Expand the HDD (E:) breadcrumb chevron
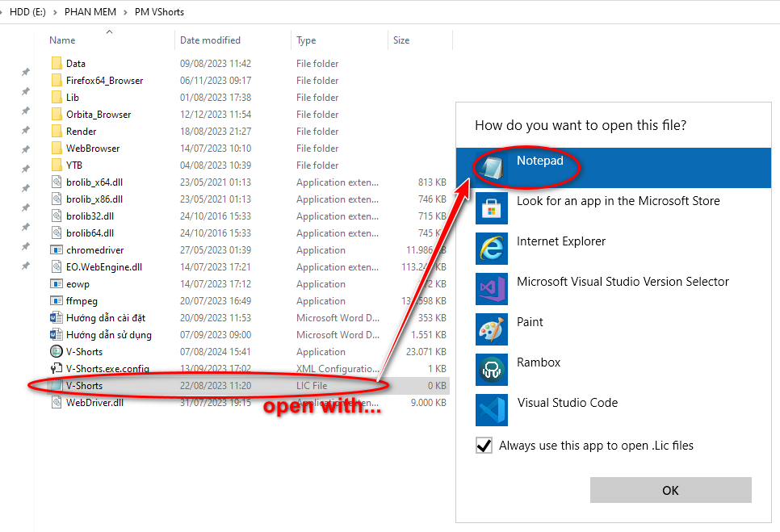Viewport: 780px width, 532px height. [x=55, y=12]
